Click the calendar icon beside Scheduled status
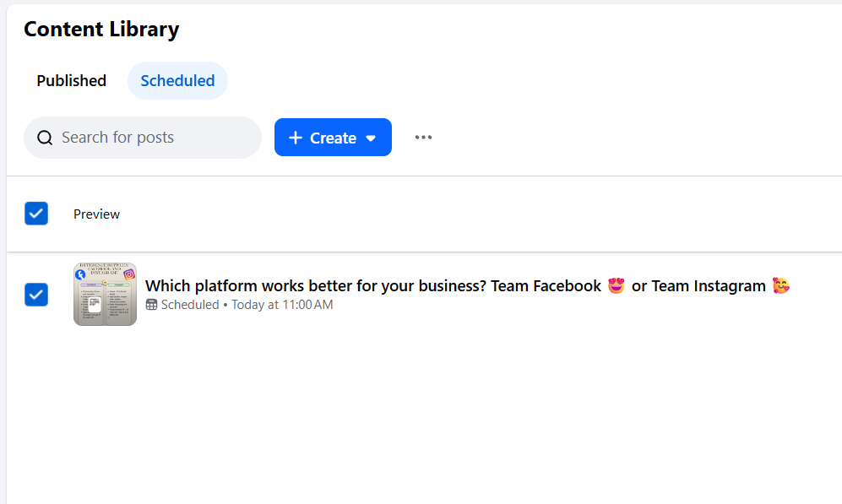The width and height of the screenshot is (842, 504). tap(151, 305)
